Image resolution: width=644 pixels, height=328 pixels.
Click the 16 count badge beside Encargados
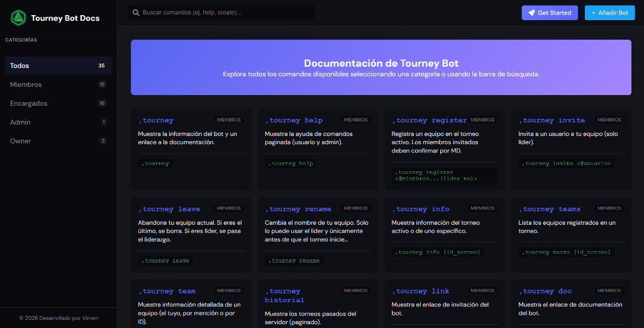pyautogui.click(x=102, y=103)
